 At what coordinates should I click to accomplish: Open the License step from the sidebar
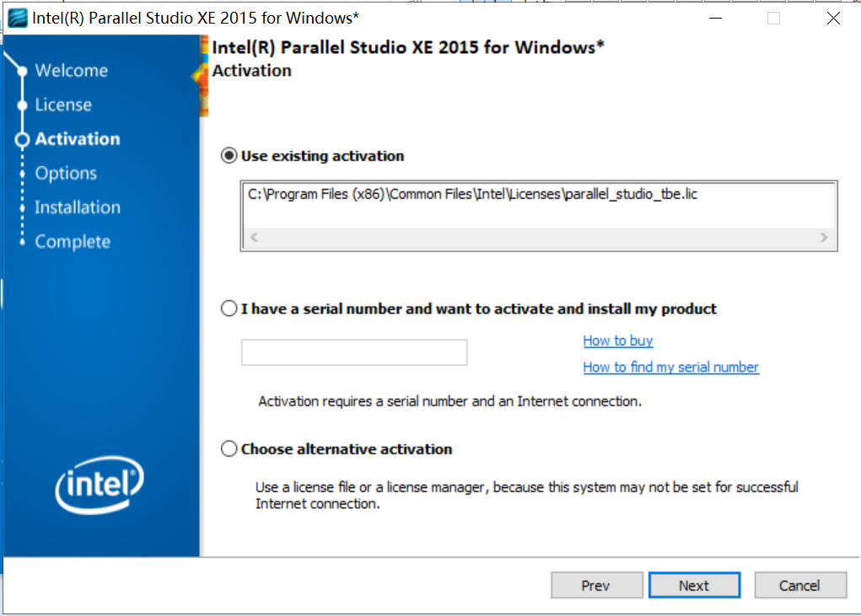(x=63, y=104)
